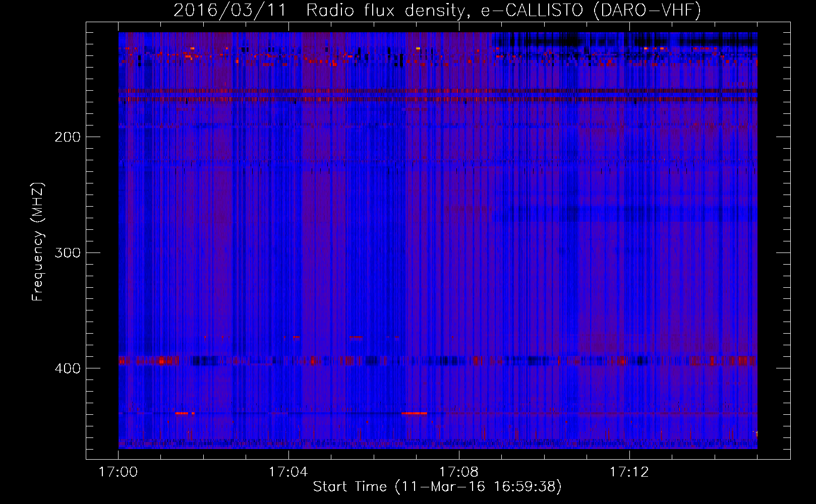Click the 17:12 time tick label
Screen dimensions: 816x504
[x=629, y=472]
